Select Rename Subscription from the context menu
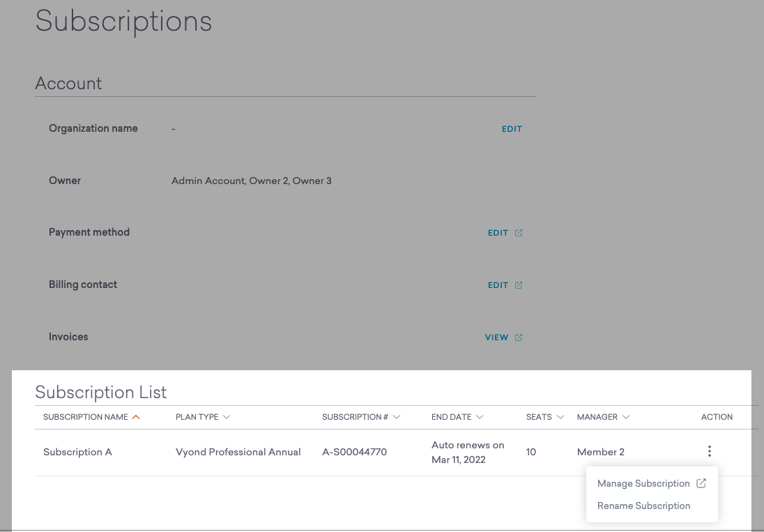This screenshot has width=764, height=532. point(643,506)
